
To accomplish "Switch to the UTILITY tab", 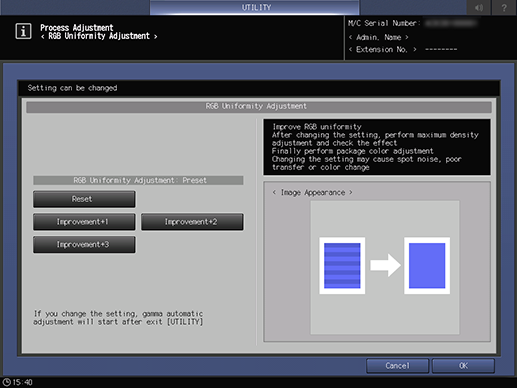I will [x=255, y=7].
